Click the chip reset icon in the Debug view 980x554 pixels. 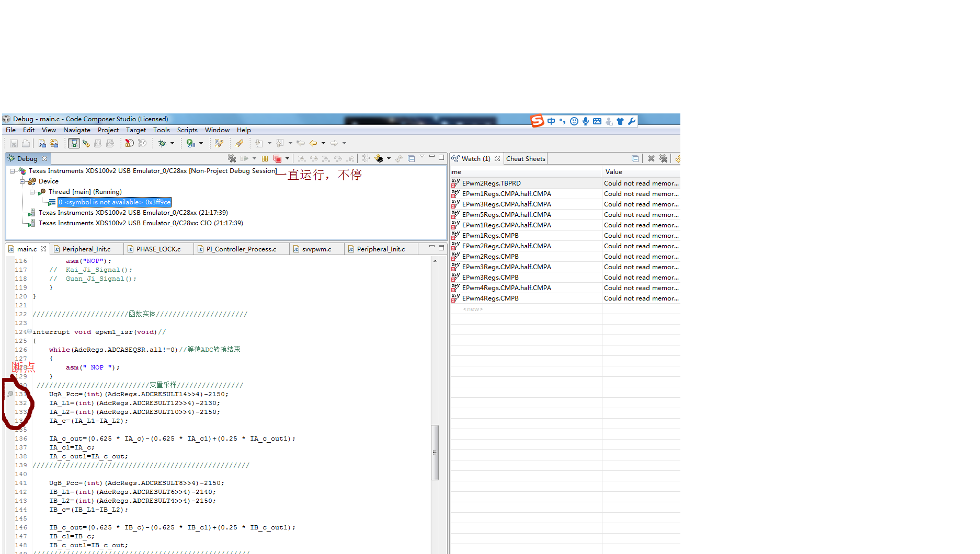click(379, 158)
